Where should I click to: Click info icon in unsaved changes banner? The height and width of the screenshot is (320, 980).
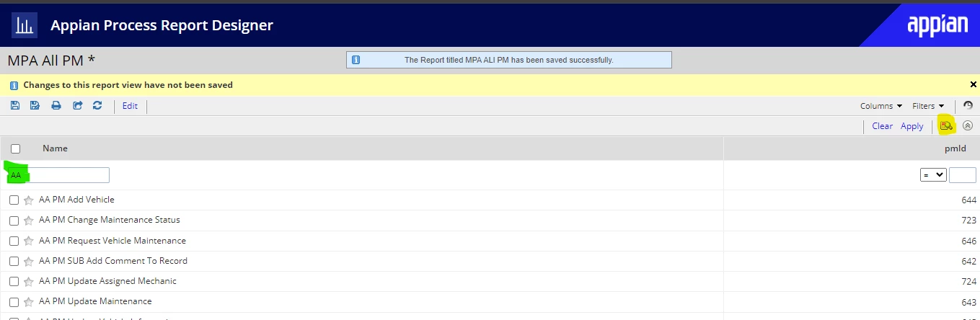click(14, 85)
